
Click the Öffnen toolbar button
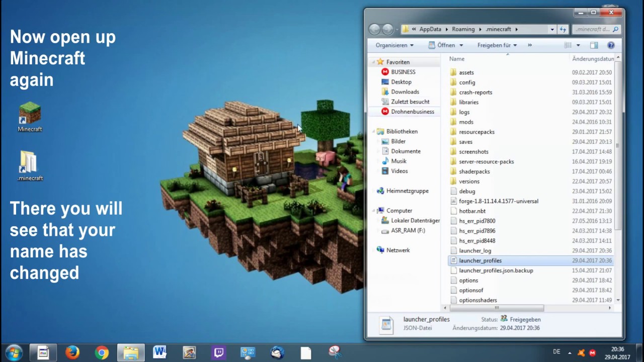click(441, 45)
